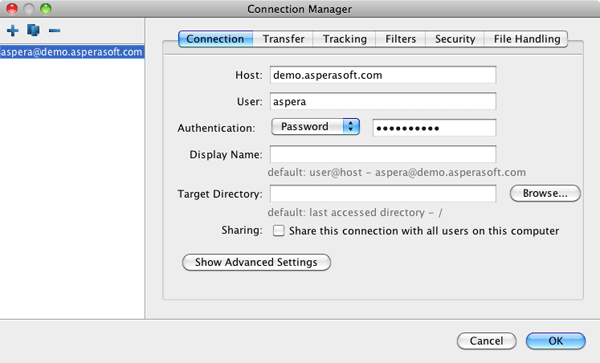This screenshot has width=600, height=363.
Task: Duplicate the selected connection icon
Action: (x=33, y=30)
